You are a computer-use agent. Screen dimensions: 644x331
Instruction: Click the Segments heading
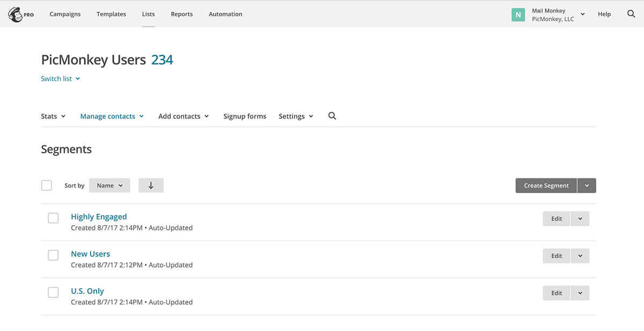coord(66,149)
